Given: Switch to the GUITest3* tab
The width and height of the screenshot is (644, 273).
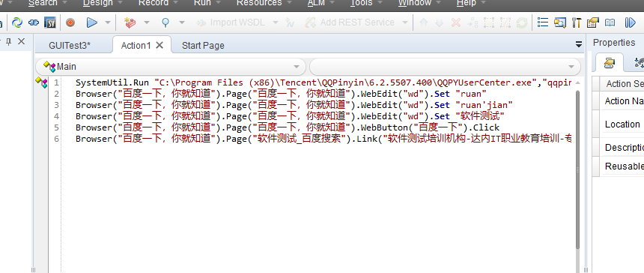Looking at the screenshot, I should 70,45.
